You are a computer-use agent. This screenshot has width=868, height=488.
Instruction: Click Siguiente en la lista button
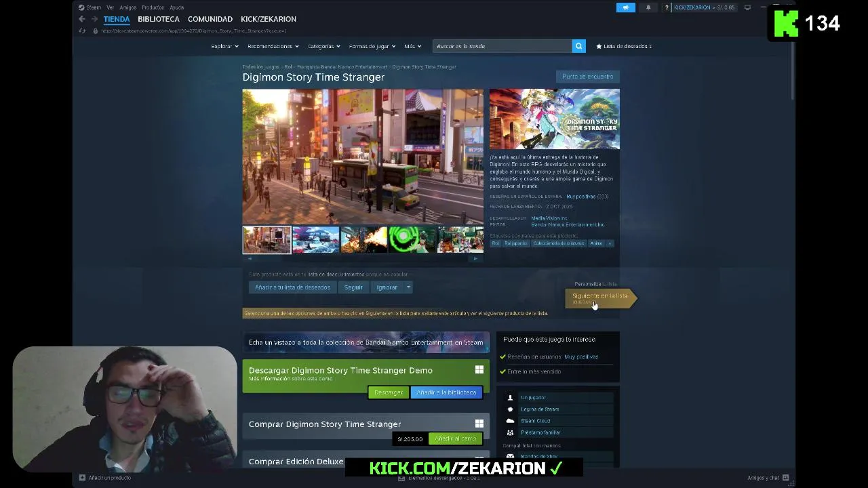600,298
